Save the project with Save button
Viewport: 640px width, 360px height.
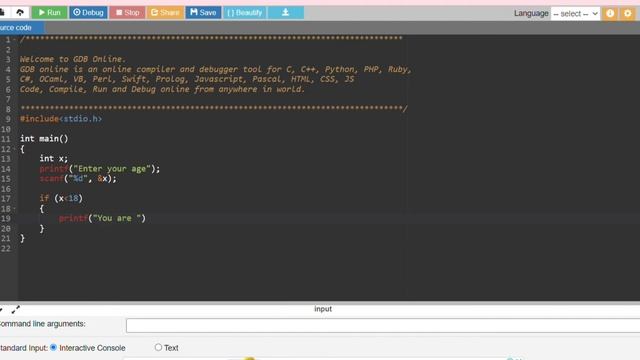tap(203, 13)
